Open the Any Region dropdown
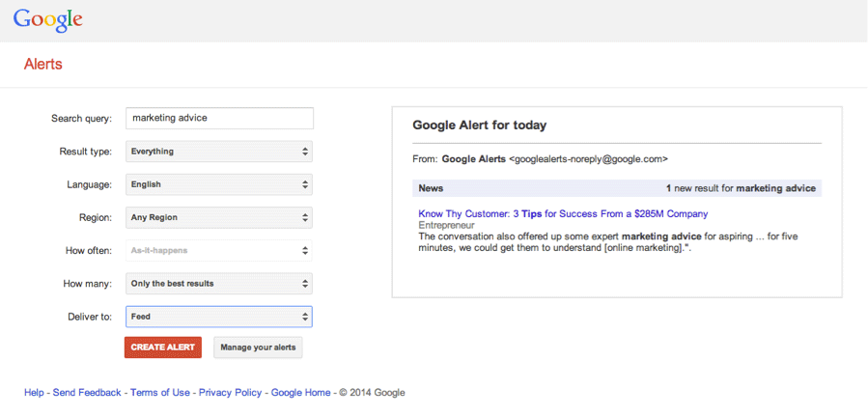This screenshot has width=868, height=417. pos(219,217)
